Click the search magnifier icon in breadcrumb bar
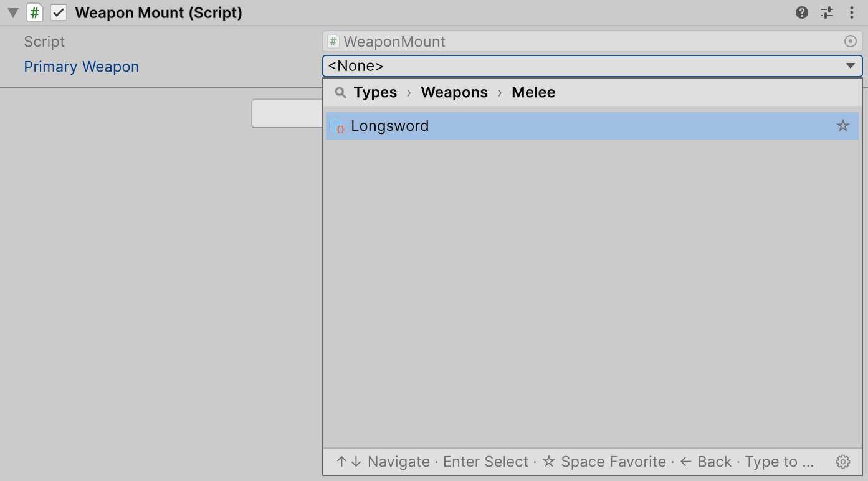This screenshot has width=868, height=481. pyautogui.click(x=340, y=93)
